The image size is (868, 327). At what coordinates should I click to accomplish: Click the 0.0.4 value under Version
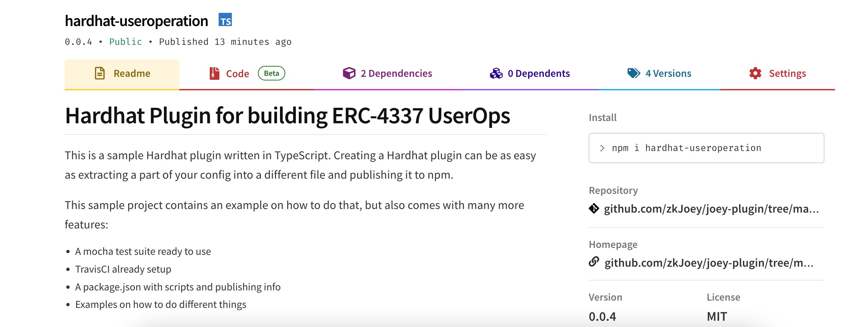click(602, 316)
